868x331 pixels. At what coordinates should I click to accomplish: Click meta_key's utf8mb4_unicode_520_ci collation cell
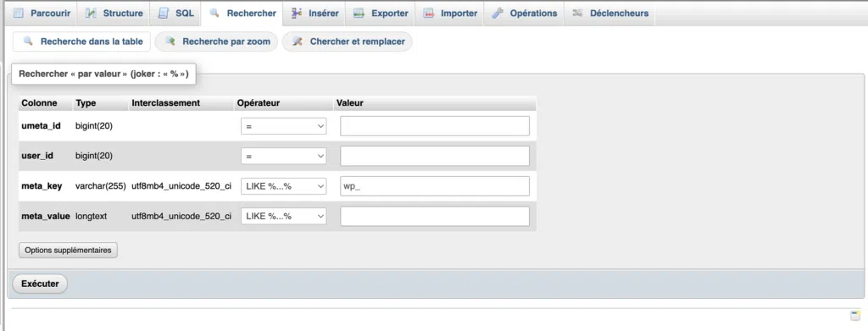[x=181, y=186]
